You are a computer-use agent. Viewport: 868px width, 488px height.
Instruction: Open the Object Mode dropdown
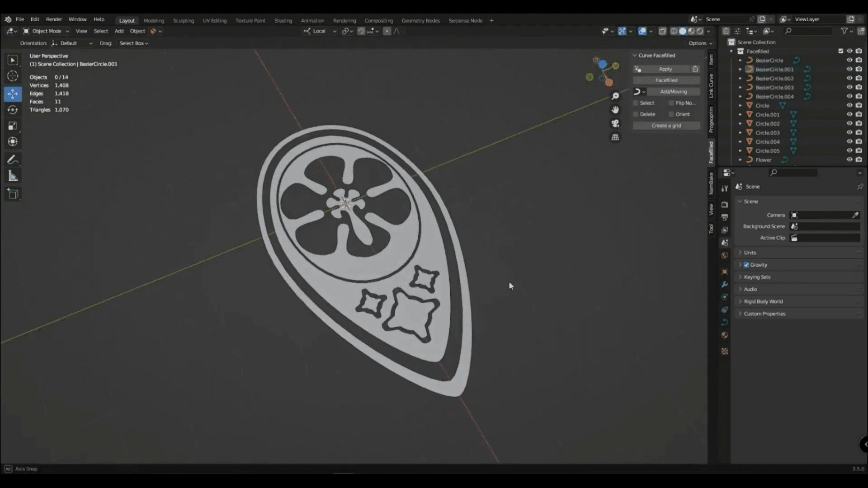tap(46, 31)
